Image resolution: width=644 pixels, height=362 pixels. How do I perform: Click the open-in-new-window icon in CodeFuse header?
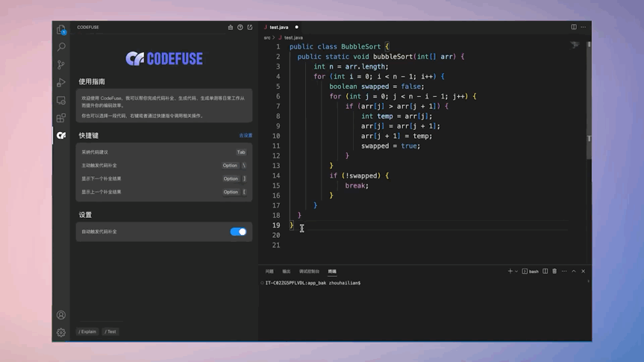250,27
